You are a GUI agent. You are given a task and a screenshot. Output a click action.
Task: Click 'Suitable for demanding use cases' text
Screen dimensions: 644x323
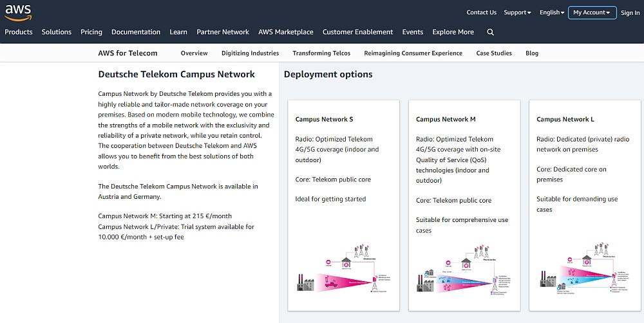[577, 204]
